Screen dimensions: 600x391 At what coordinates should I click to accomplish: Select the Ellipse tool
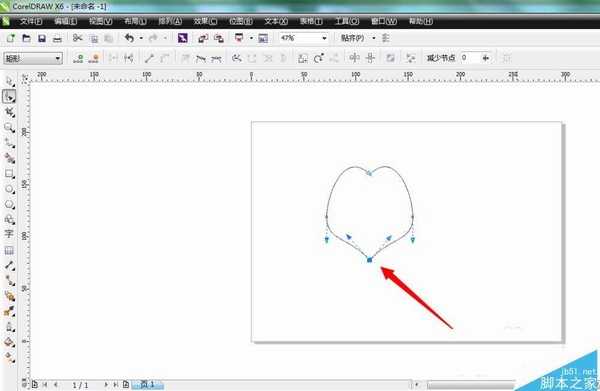9,189
